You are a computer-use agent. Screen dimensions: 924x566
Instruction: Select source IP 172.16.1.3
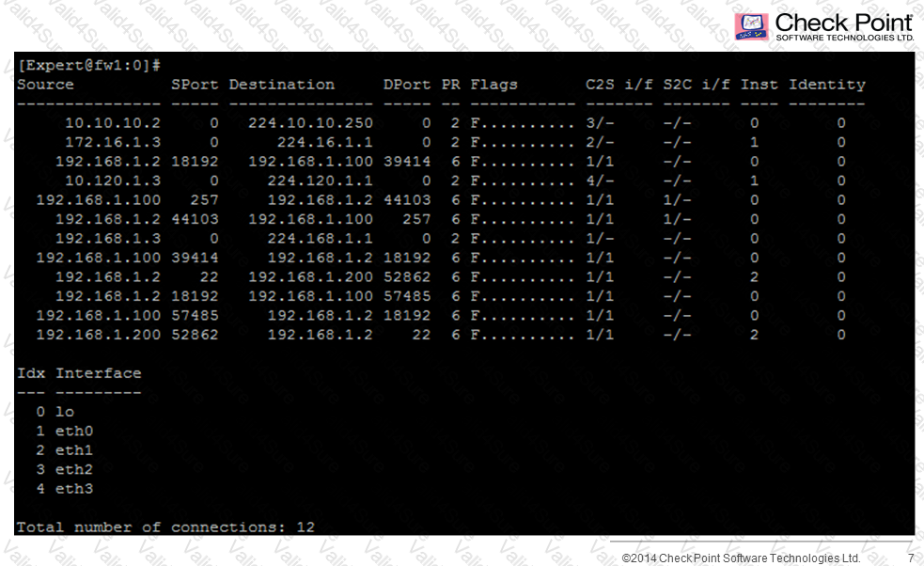point(113,142)
